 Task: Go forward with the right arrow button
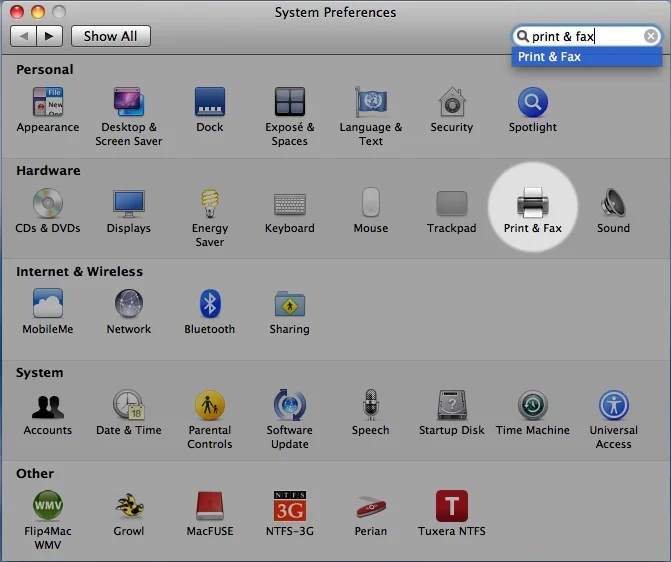pos(50,36)
